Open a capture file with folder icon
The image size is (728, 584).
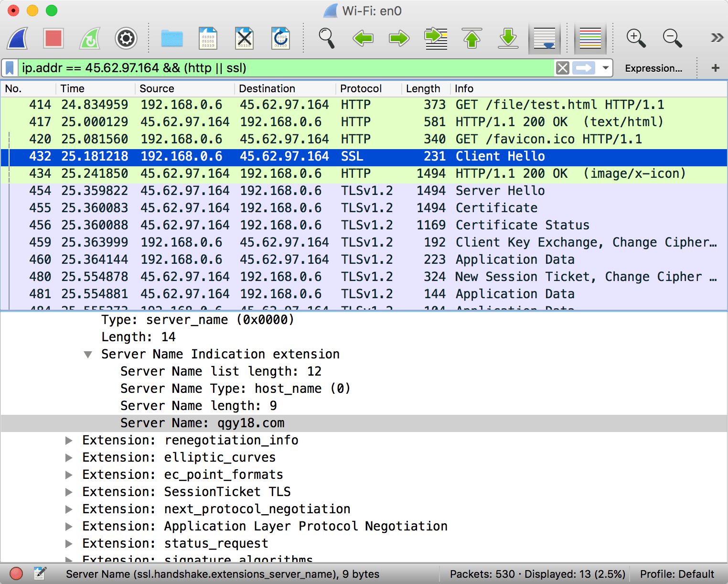coord(172,38)
